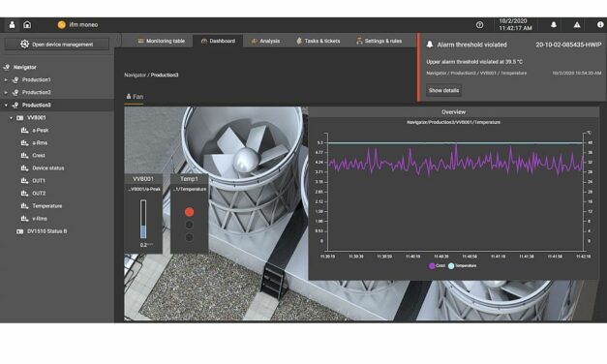Click the a-Rms chart icon
The height and width of the screenshot is (364, 607).
click(x=25, y=143)
